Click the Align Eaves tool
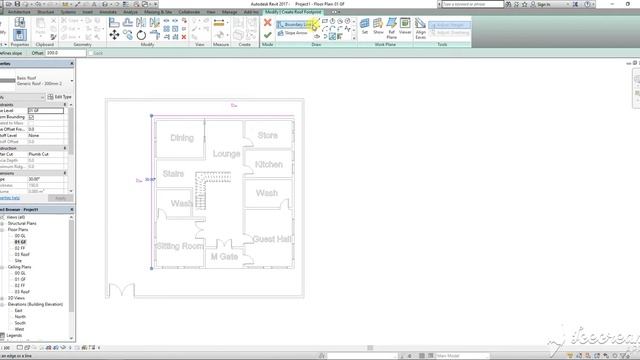The image size is (640, 360). click(x=420, y=28)
